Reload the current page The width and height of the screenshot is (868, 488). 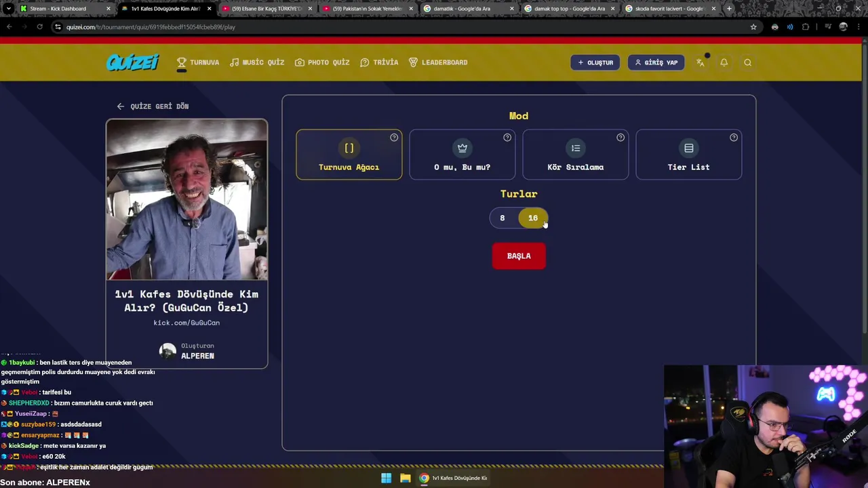point(40,27)
